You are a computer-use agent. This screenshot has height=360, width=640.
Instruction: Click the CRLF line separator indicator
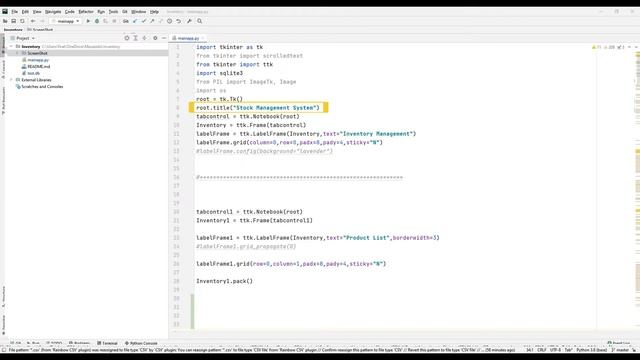pyautogui.click(x=542, y=350)
